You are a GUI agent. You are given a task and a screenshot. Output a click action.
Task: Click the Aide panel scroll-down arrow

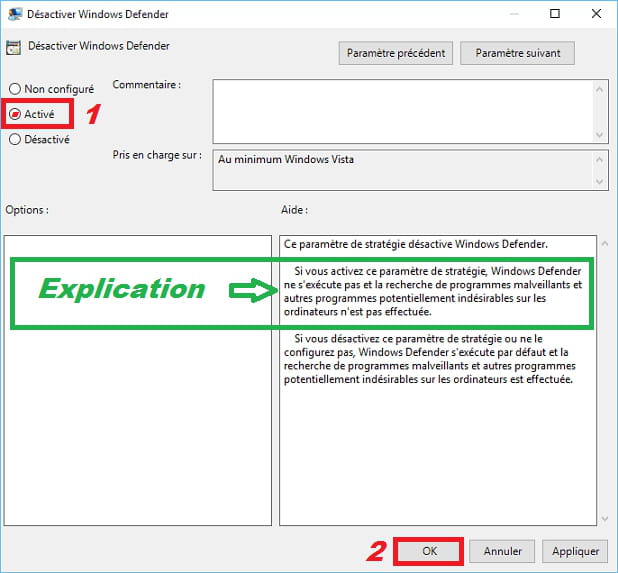tap(605, 519)
